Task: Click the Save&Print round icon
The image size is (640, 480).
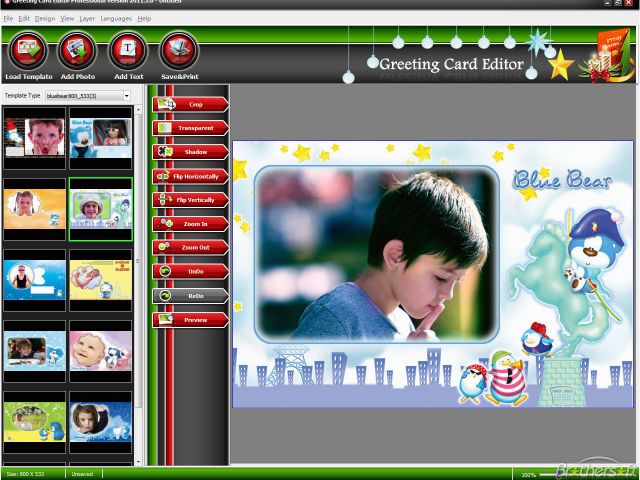Action: (x=179, y=51)
